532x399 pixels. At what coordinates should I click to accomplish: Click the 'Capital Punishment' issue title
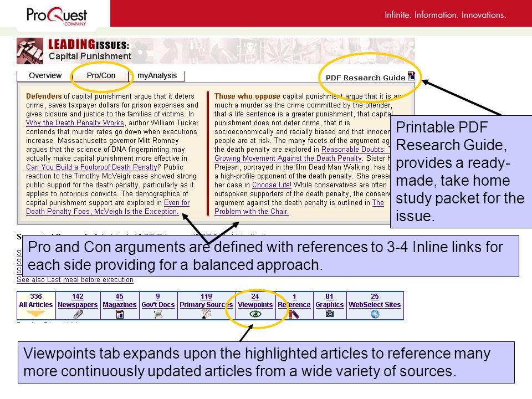90,57
